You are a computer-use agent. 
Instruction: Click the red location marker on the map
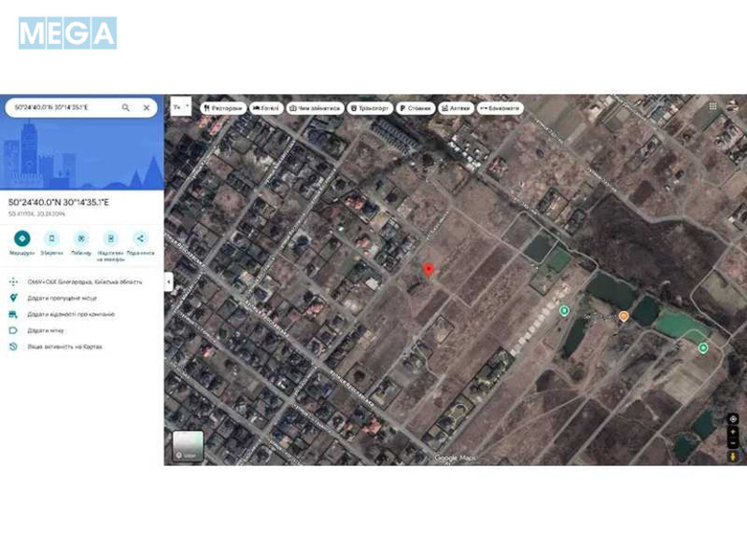[x=430, y=269]
